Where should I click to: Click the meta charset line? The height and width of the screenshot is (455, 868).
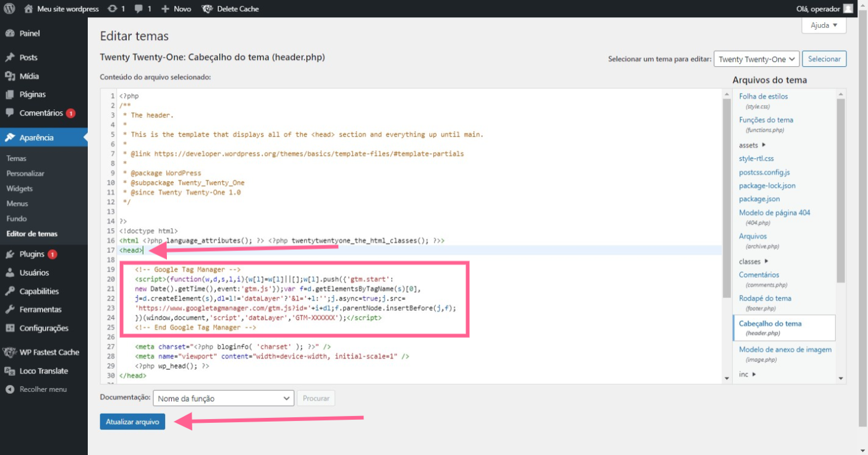[x=233, y=347]
